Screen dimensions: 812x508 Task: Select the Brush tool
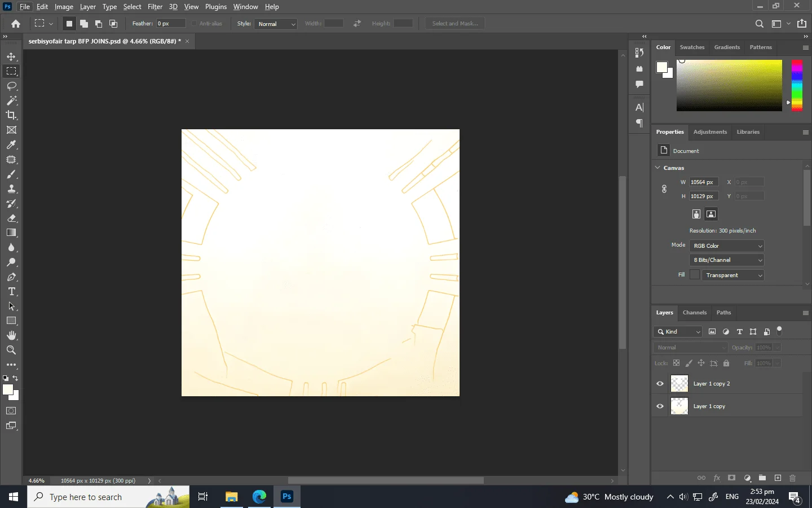click(11, 174)
